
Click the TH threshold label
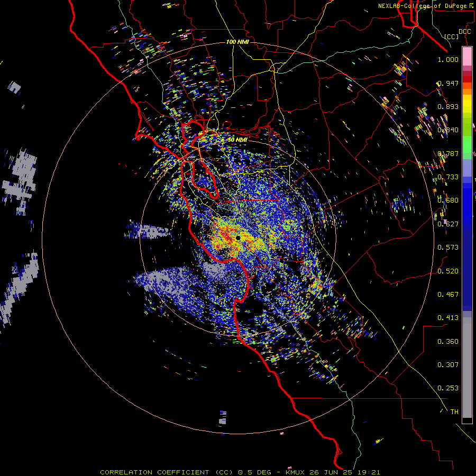coord(454,412)
